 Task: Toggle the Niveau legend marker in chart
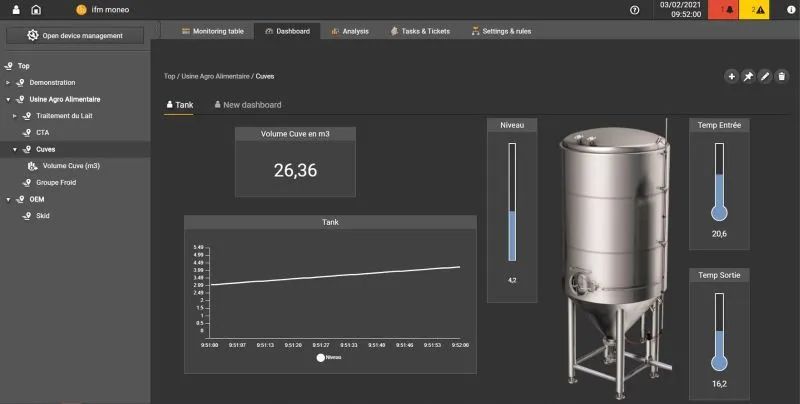[323, 356]
